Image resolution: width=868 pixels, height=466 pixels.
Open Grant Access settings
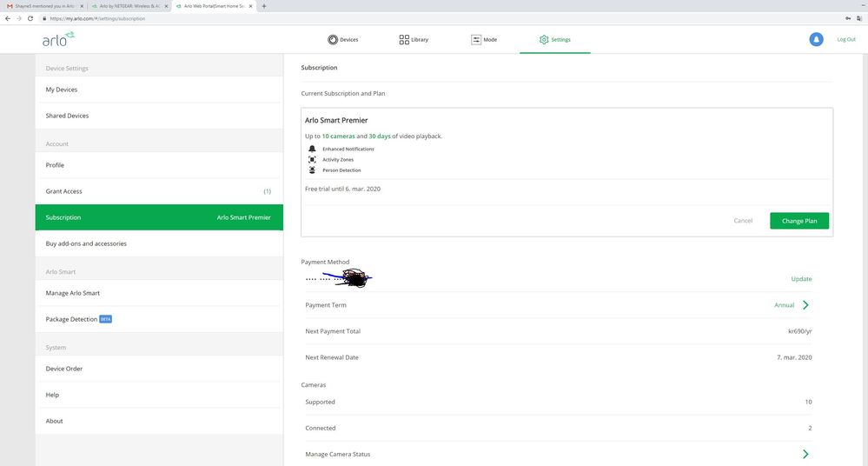pos(159,191)
